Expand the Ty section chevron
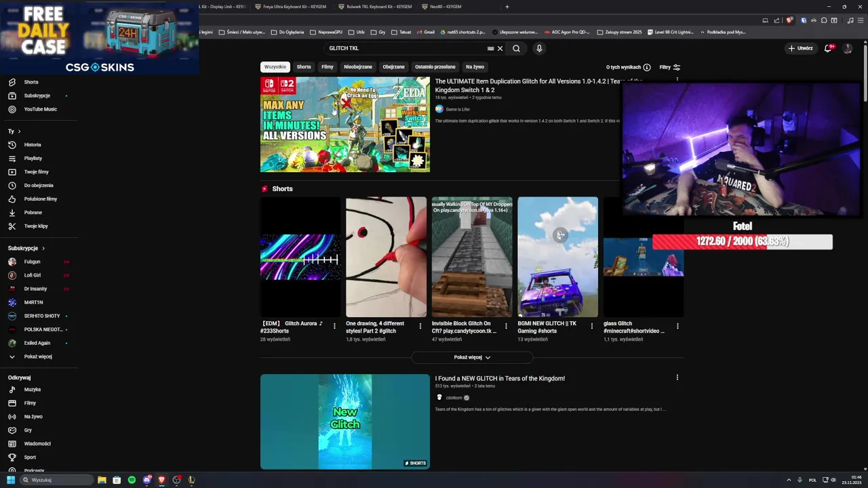This screenshot has width=868, height=488. (x=19, y=131)
